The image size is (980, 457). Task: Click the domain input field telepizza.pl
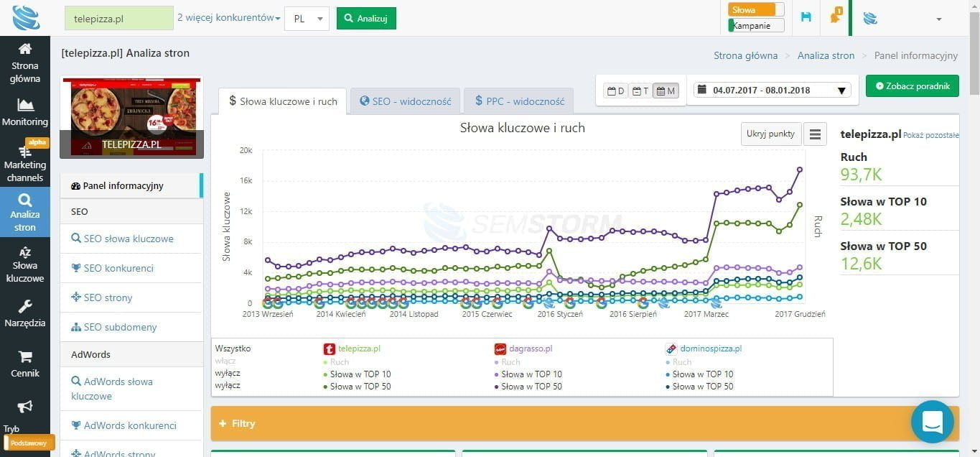coord(119,19)
